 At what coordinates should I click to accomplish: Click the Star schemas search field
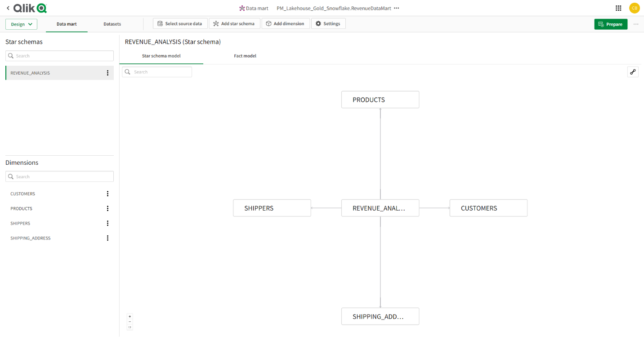click(x=59, y=55)
